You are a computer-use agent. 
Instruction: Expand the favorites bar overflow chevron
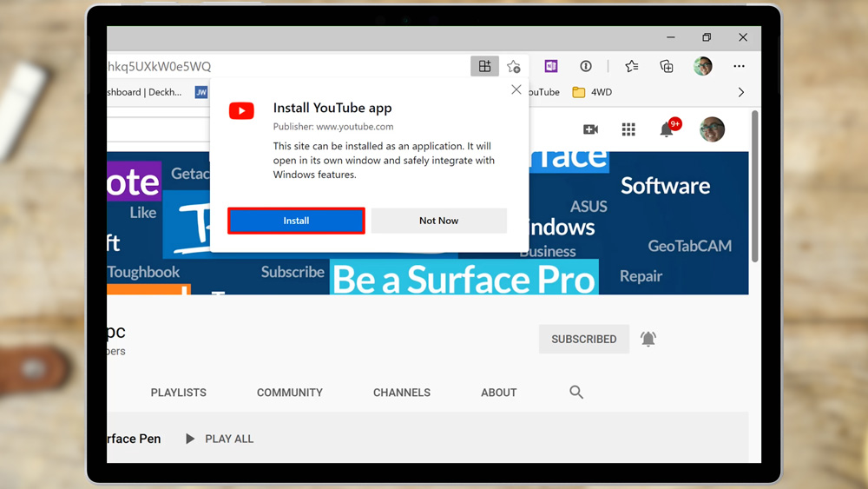pyautogui.click(x=741, y=92)
